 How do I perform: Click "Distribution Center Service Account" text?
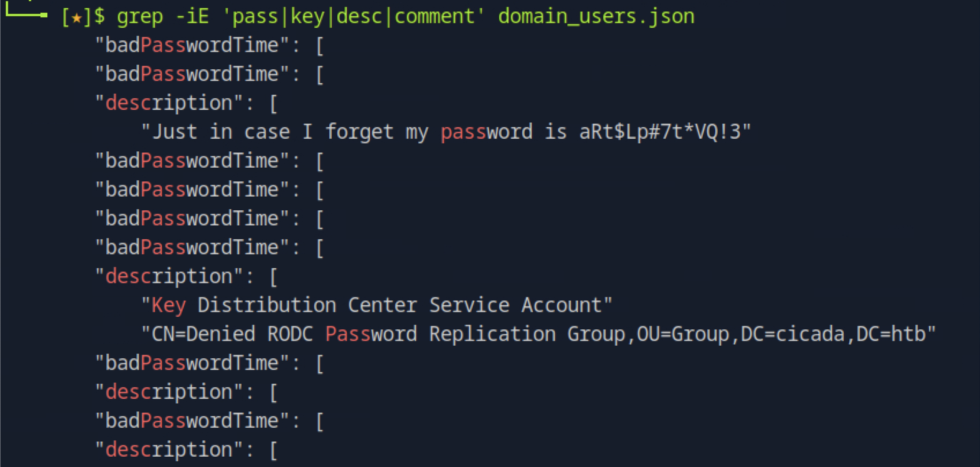(404, 305)
